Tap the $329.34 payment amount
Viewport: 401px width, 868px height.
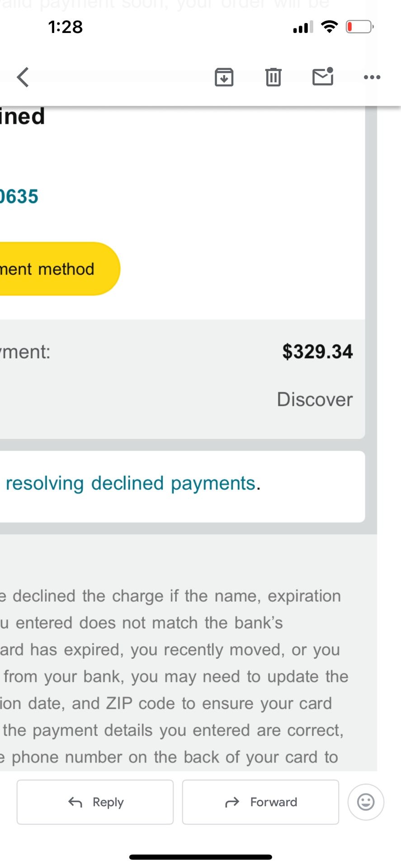(317, 352)
